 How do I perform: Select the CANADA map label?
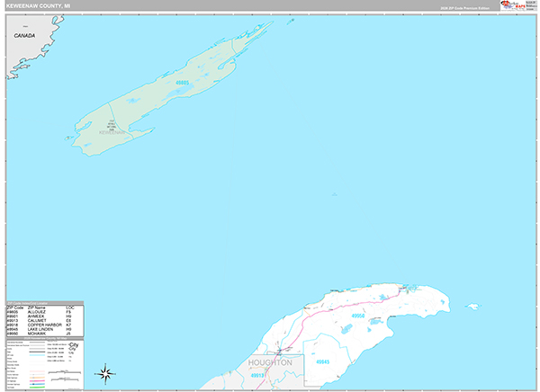click(x=24, y=35)
